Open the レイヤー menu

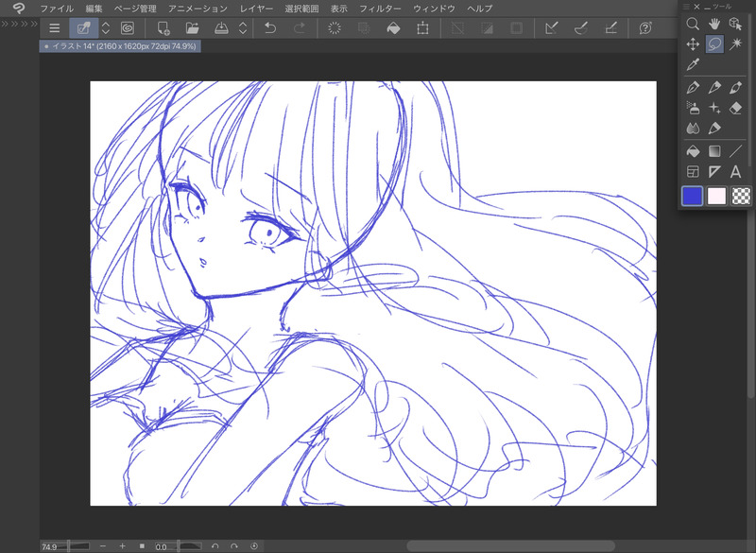[256, 9]
